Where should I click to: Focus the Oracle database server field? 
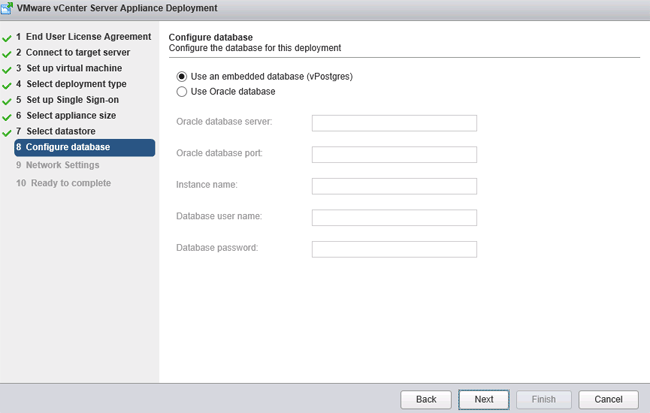(394, 123)
